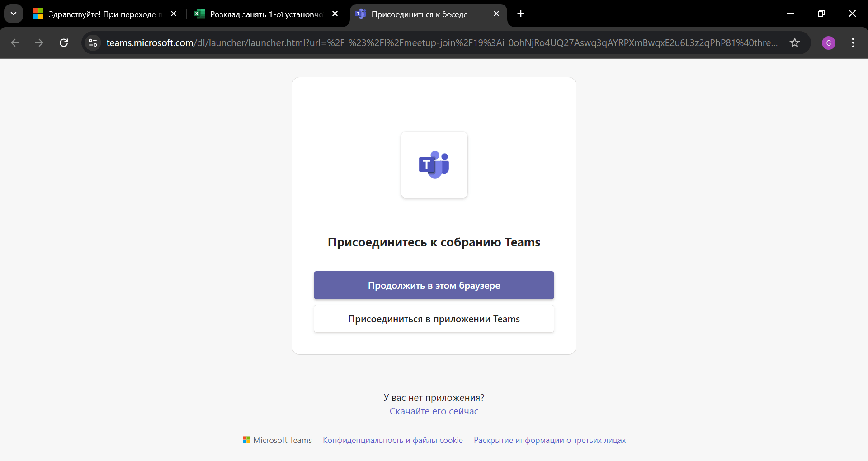Image resolution: width=868 pixels, height=461 pixels.
Task: Click Присоединиться в приложении Teams button
Action: pyautogui.click(x=434, y=319)
